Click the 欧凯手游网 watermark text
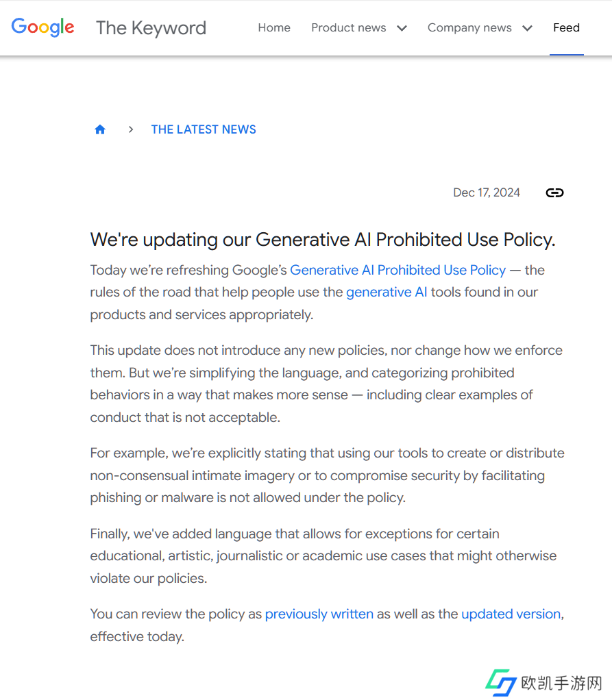The width and height of the screenshot is (612, 700). point(561,683)
